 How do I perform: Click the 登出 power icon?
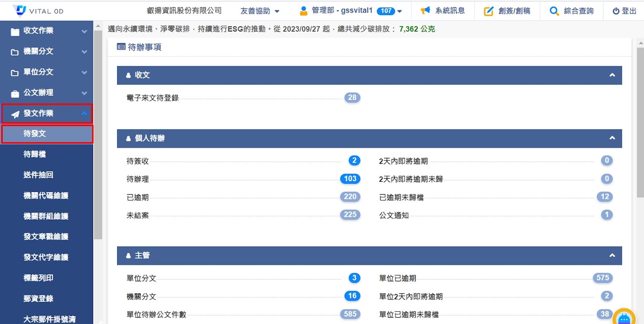click(616, 11)
